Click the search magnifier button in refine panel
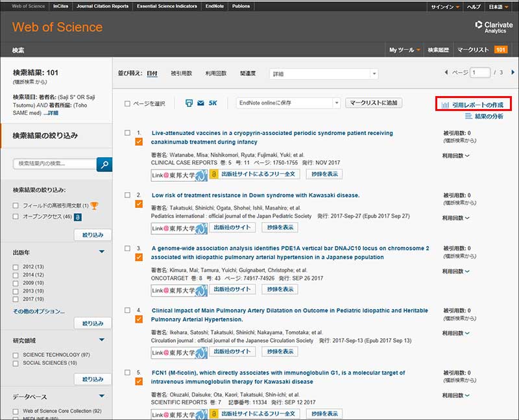The width and height of the screenshot is (519, 420). click(x=104, y=164)
